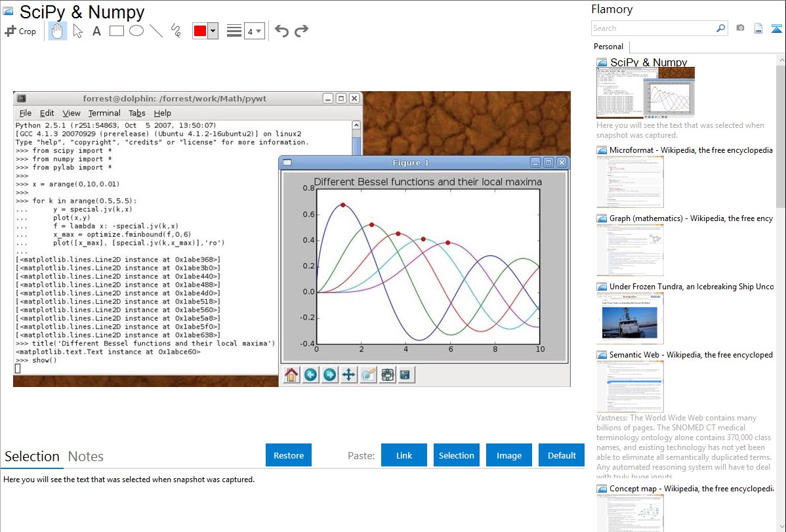Click the Paste Default button

(x=562, y=455)
